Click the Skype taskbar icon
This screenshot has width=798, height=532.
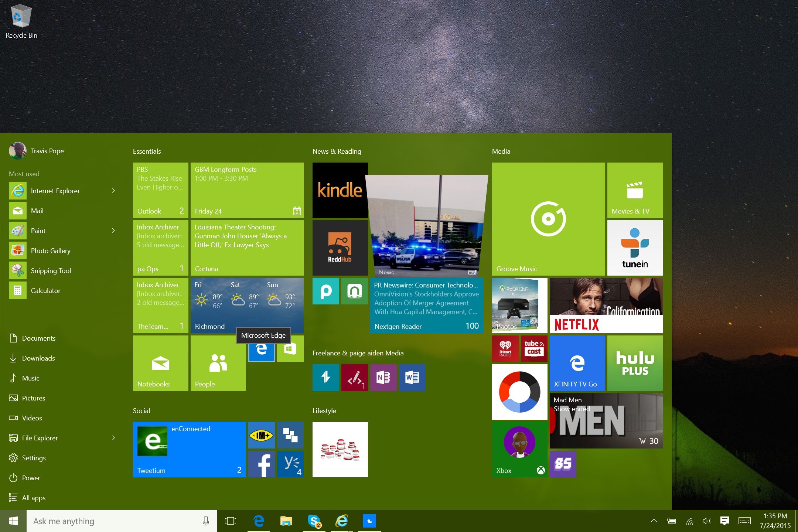314,521
